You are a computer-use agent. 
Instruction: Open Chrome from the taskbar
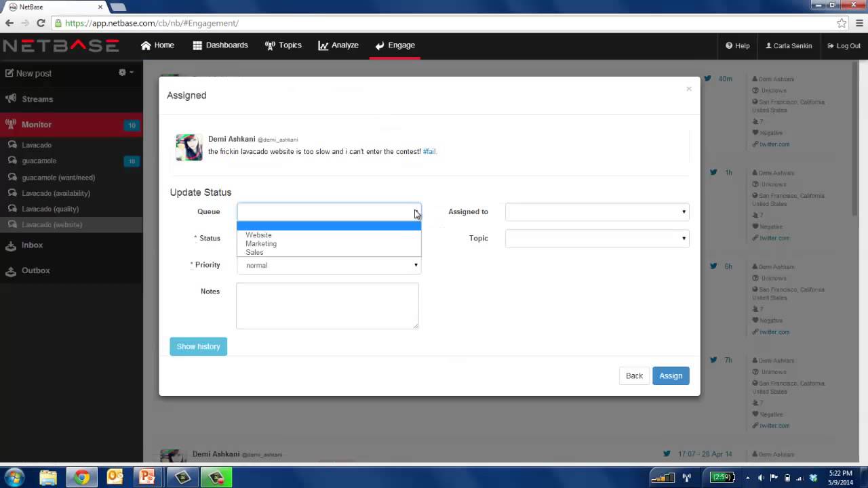[81, 478]
